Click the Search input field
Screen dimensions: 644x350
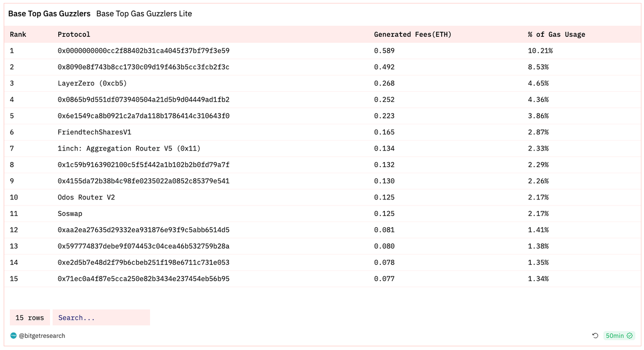101,317
